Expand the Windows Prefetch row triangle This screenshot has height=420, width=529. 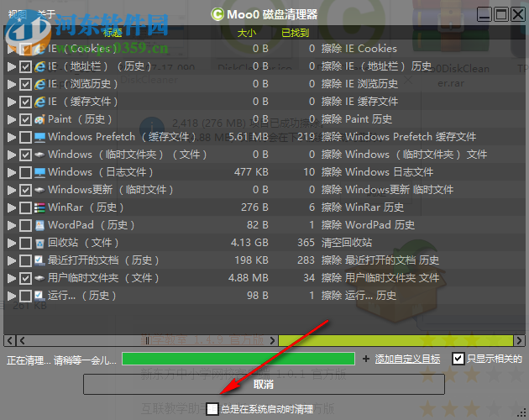tap(12, 138)
